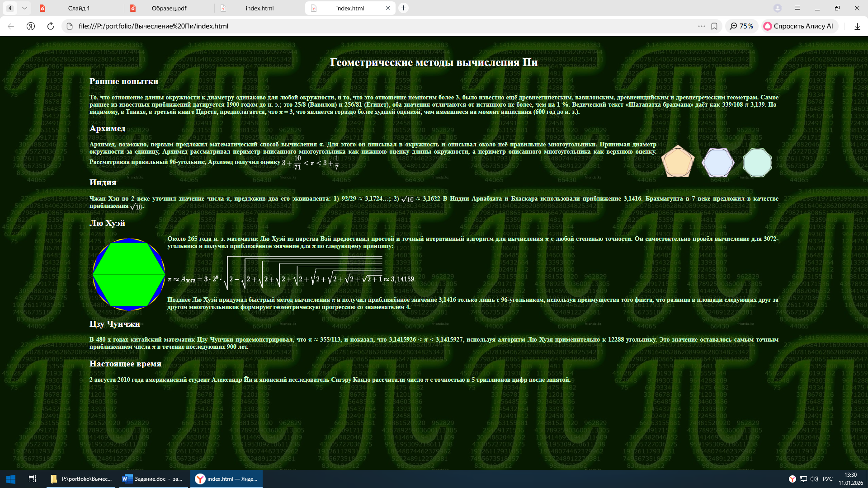The width and height of the screenshot is (868, 488).
Task: Open Задание.doc in the Windows taskbar
Action: (154, 479)
